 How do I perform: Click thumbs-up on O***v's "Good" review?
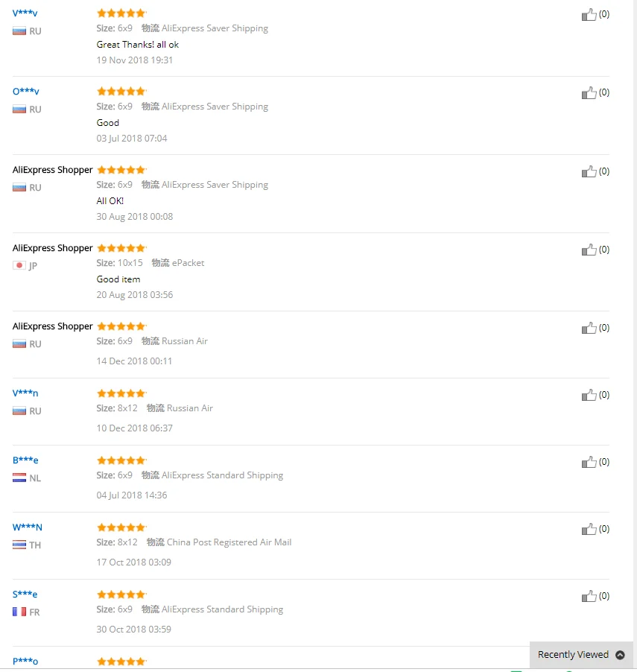coord(589,93)
